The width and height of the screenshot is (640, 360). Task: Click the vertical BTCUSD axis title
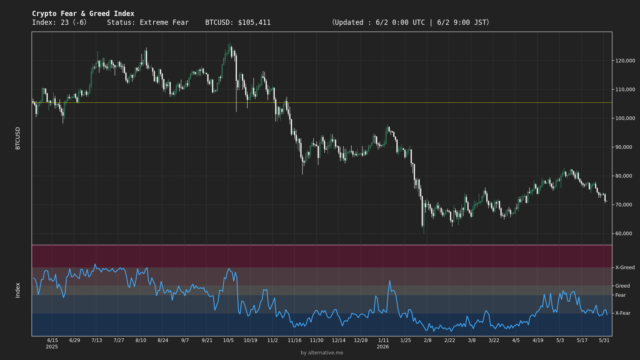pyautogui.click(x=18, y=138)
